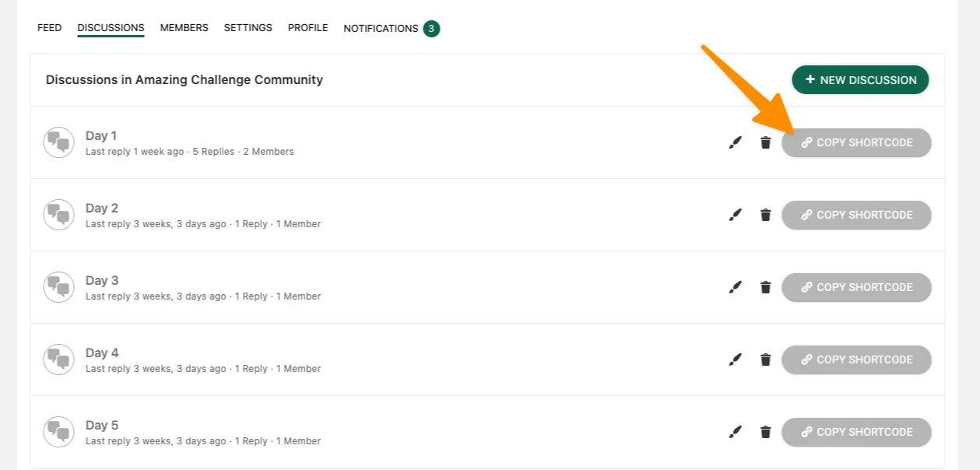Delete the Day 2 discussion via its trash icon
The height and width of the screenshot is (470, 980).
pyautogui.click(x=766, y=215)
